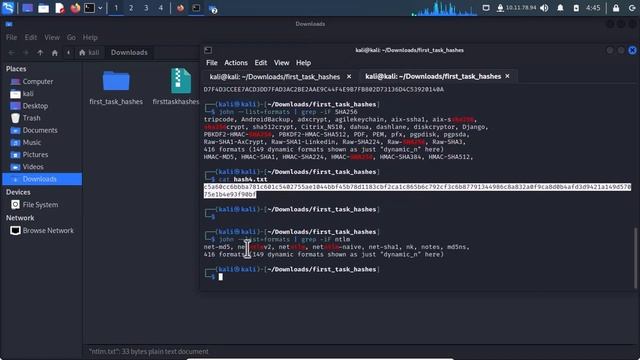Launch Firefox from the panel launcher
The width and height of the screenshot is (640, 360).
75,8
